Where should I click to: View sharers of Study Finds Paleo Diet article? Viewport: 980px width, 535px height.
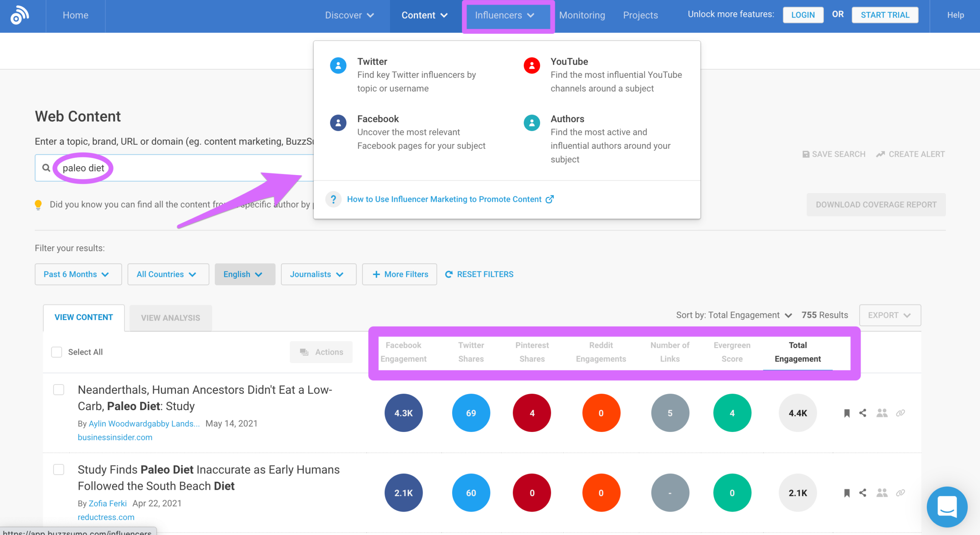(x=882, y=493)
